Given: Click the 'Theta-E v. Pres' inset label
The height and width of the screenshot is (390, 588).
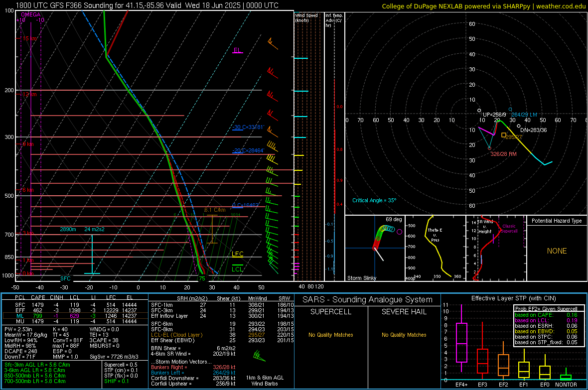Looking at the screenshot, I should [x=435, y=235].
